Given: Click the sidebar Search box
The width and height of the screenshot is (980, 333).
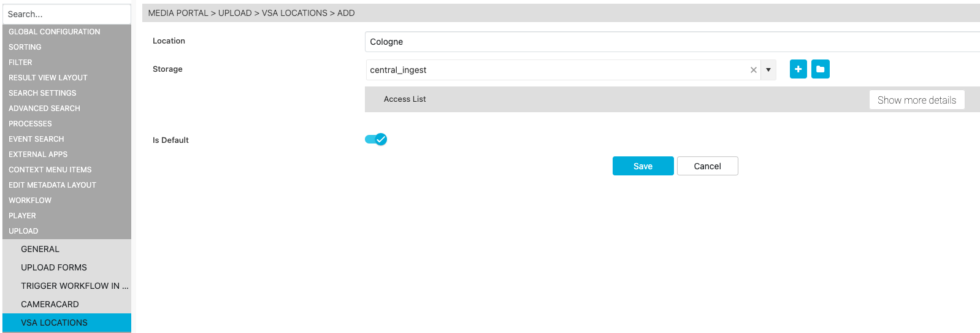Looking at the screenshot, I should 66,14.
